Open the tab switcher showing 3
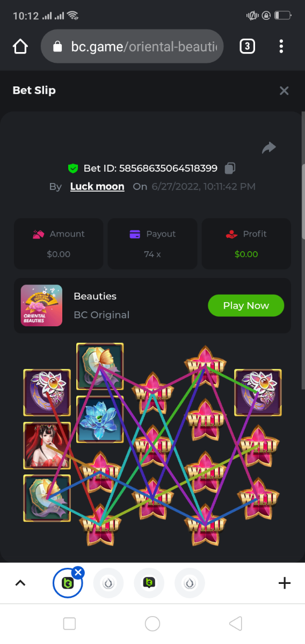The height and width of the screenshot is (644, 305). tap(246, 47)
